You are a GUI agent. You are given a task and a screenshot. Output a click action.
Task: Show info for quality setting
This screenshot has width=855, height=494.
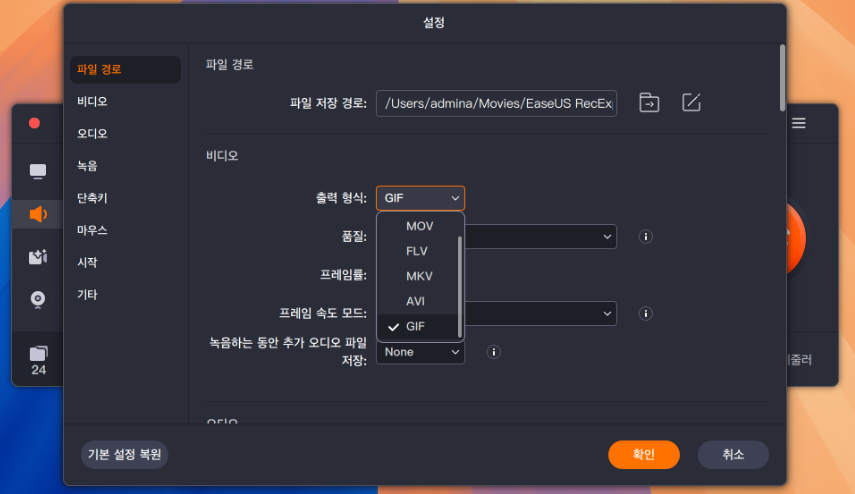646,237
